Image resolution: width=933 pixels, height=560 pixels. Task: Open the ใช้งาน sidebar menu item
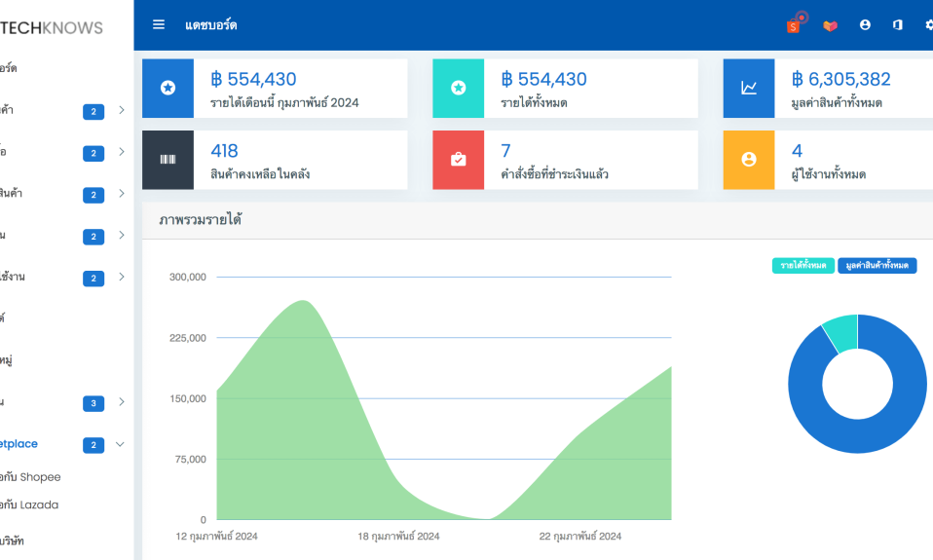pos(12,277)
